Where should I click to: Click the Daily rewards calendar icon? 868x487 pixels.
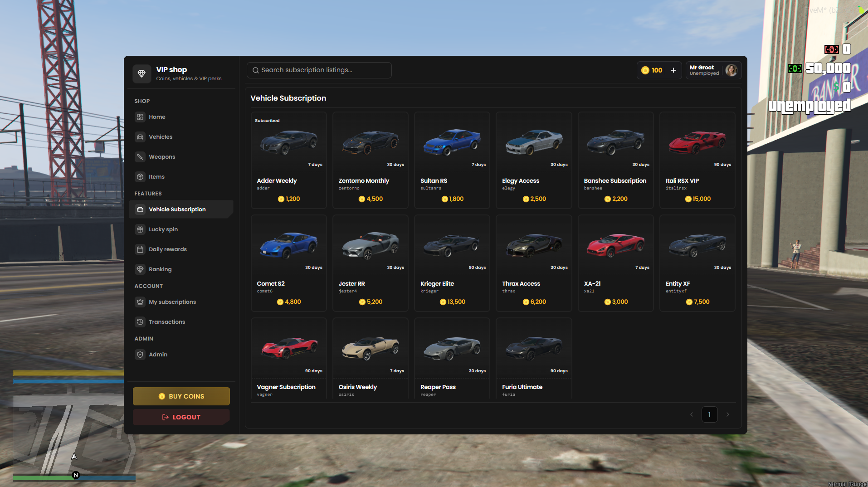tap(140, 249)
